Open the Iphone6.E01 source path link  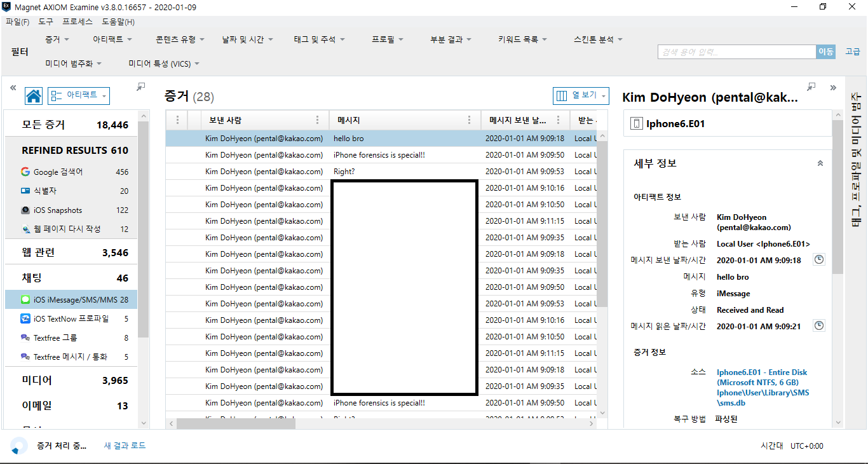[763, 388]
